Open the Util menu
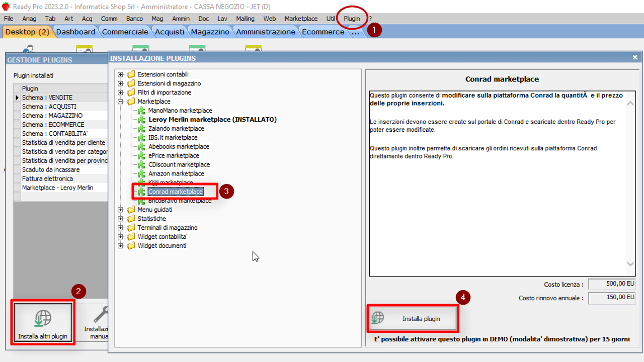The image size is (644, 362). pos(331,19)
